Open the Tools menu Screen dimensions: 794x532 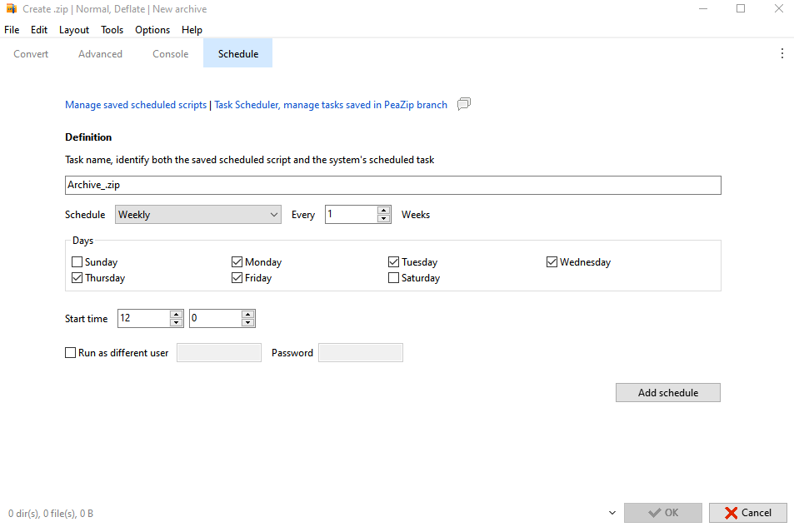[x=112, y=30]
